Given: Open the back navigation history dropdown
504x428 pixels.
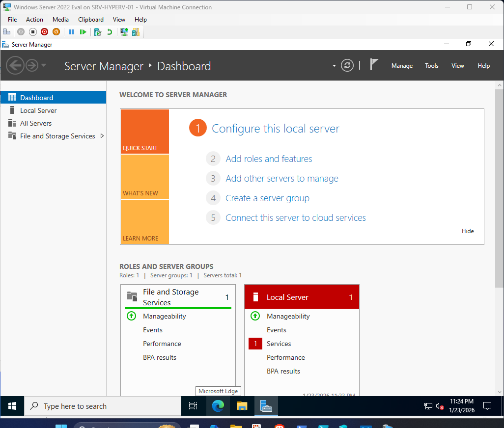Looking at the screenshot, I should point(43,65).
